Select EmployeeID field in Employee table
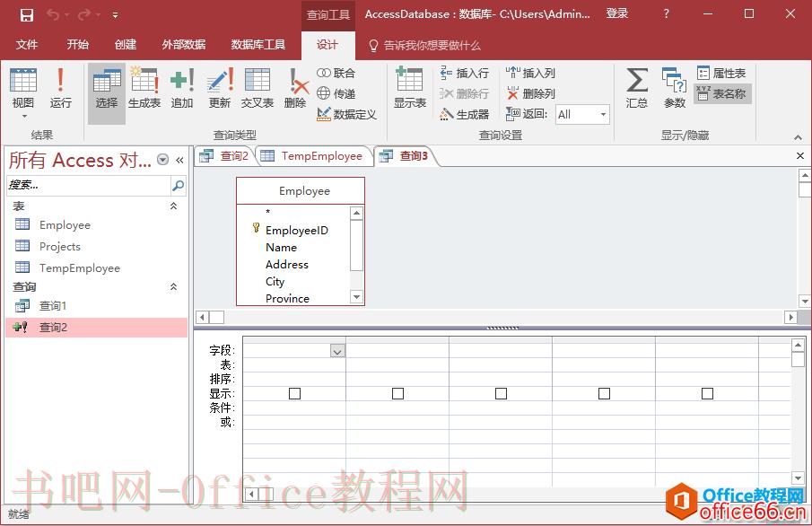Screen dimensions: 812x526 pos(297,231)
